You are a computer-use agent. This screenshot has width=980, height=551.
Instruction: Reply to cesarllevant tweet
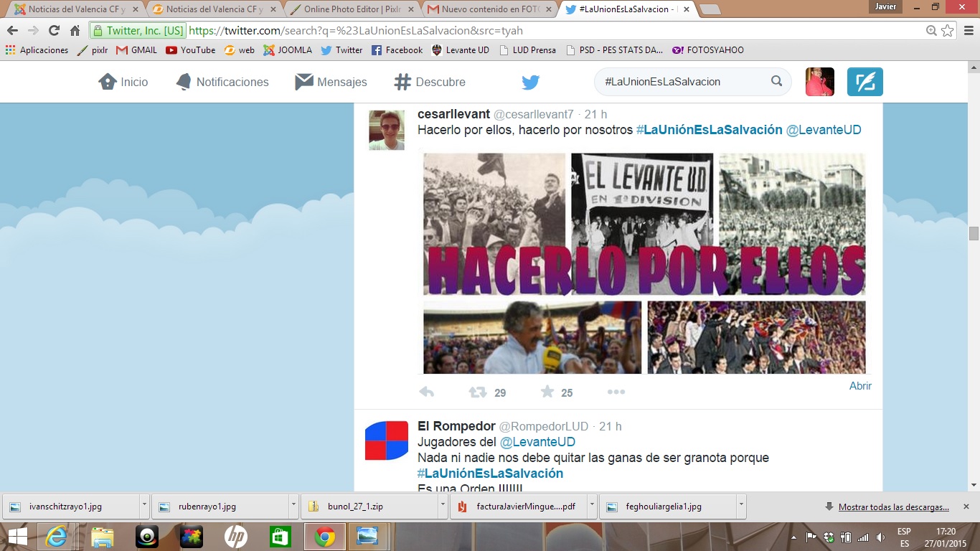[427, 392]
